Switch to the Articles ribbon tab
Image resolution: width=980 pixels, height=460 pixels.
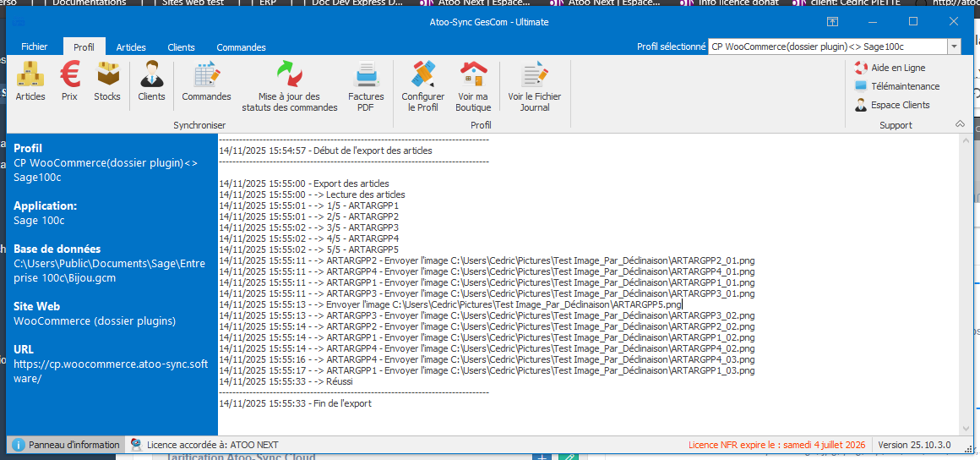click(131, 47)
